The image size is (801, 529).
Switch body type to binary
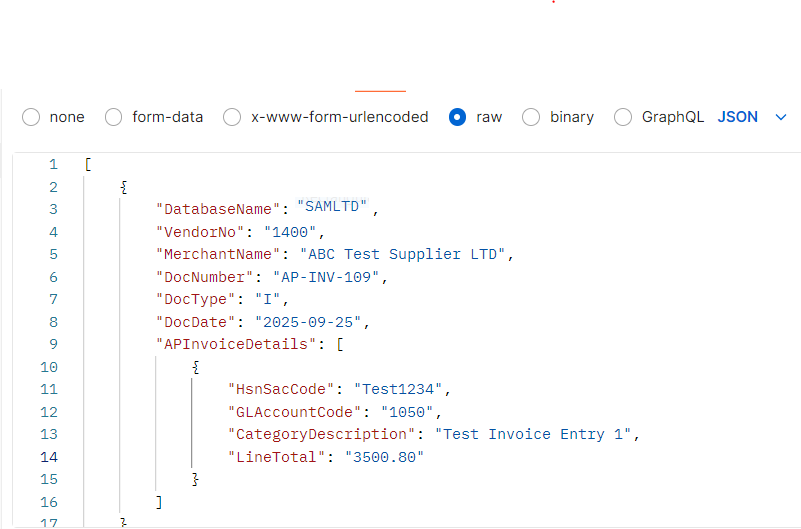click(x=532, y=117)
